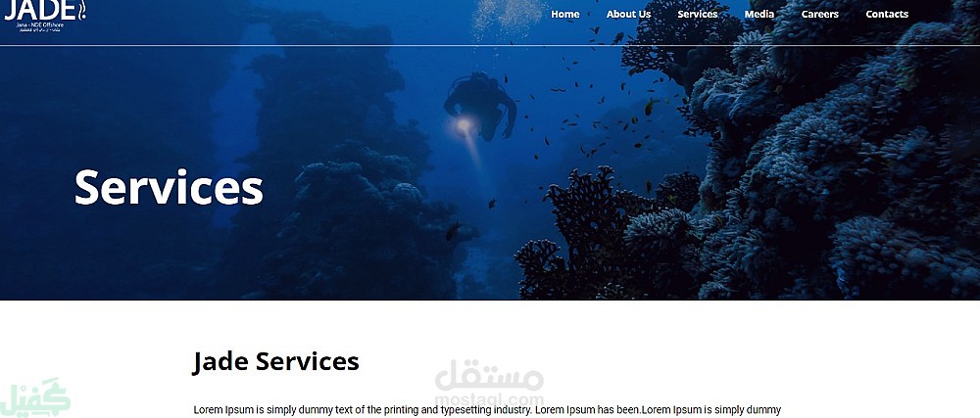Click the rising air bubbles in banner

click(x=508, y=18)
